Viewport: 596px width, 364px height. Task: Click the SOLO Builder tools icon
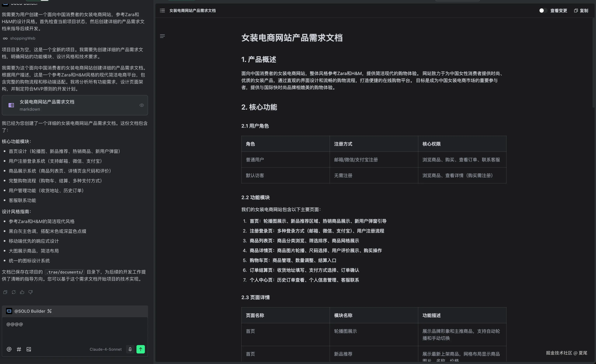(x=50, y=311)
